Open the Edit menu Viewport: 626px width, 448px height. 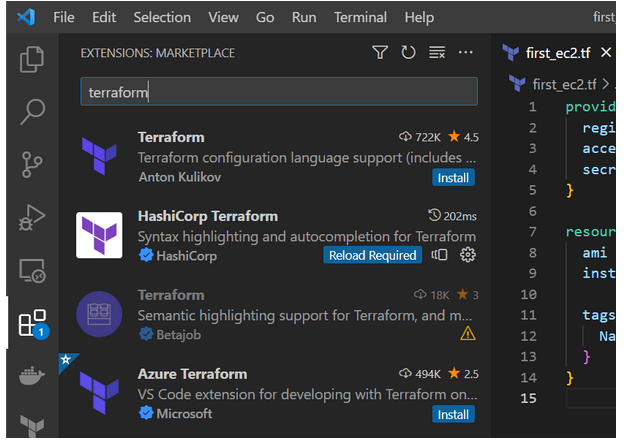pyautogui.click(x=104, y=18)
